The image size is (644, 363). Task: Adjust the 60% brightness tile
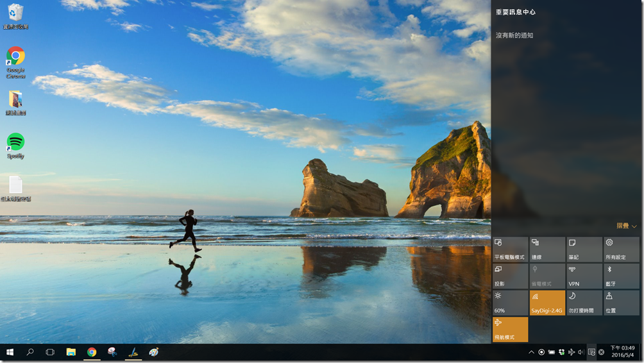(x=510, y=303)
